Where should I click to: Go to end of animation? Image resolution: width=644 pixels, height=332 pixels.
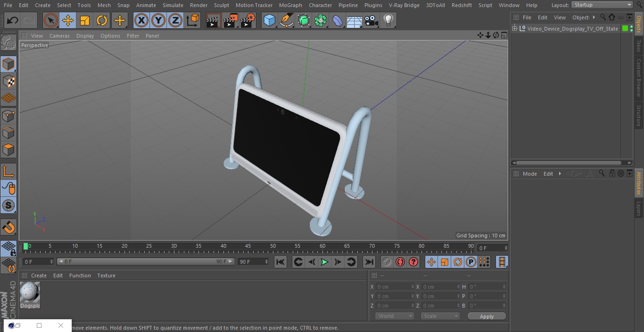(x=369, y=262)
